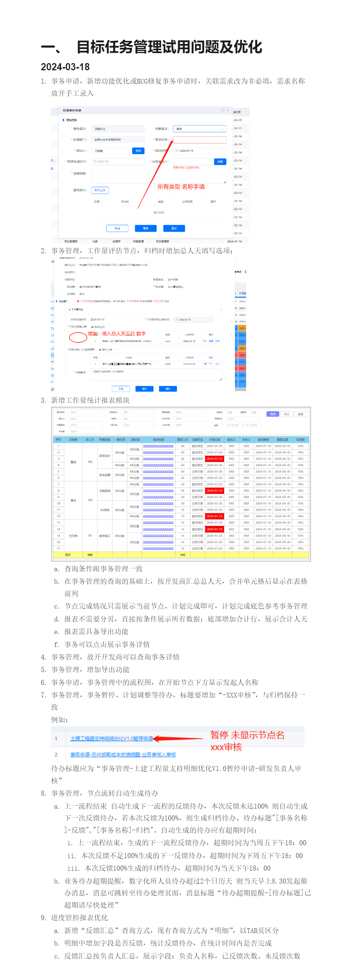Collapse the 4.工作量评估 section chevron
The image size is (341, 980).
pyautogui.click(x=221, y=310)
